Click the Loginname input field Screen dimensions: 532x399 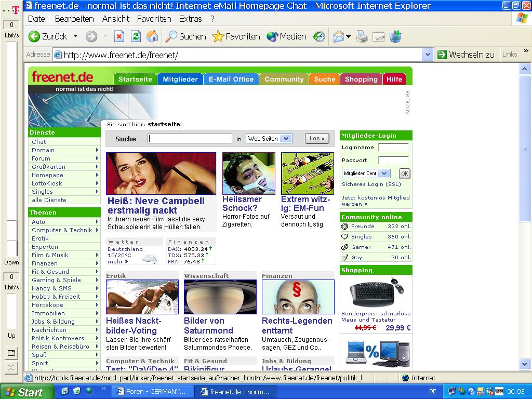click(394, 147)
